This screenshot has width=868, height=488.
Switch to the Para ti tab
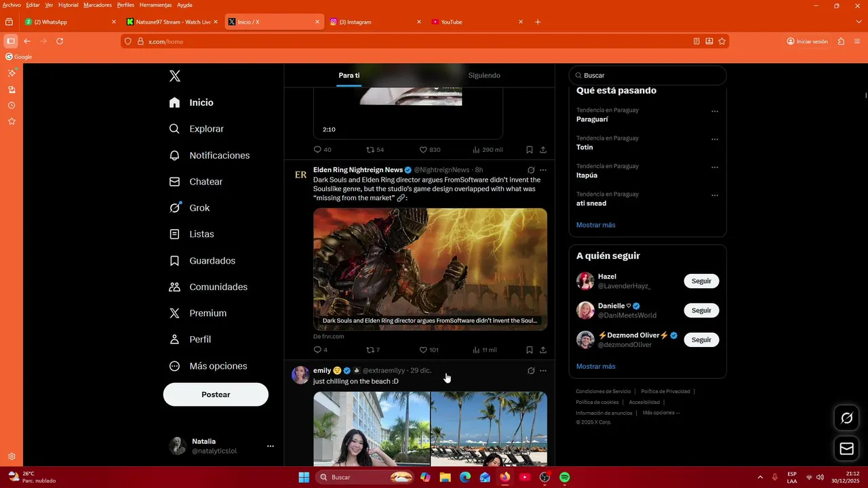point(349,75)
